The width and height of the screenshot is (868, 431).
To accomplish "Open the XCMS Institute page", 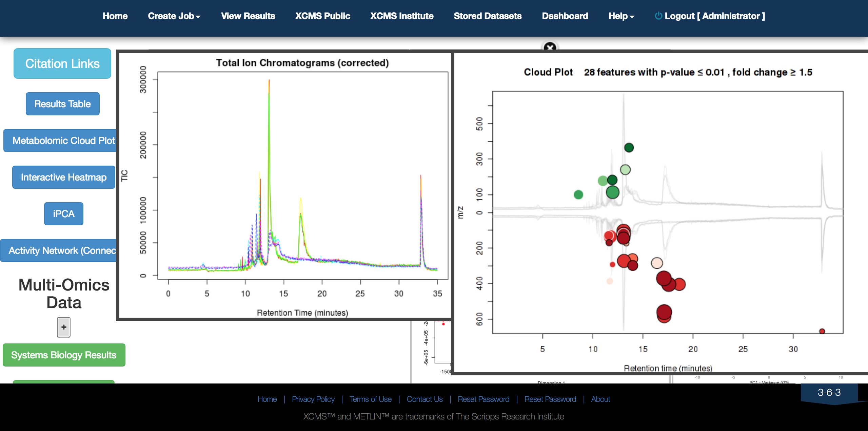I will (x=401, y=16).
